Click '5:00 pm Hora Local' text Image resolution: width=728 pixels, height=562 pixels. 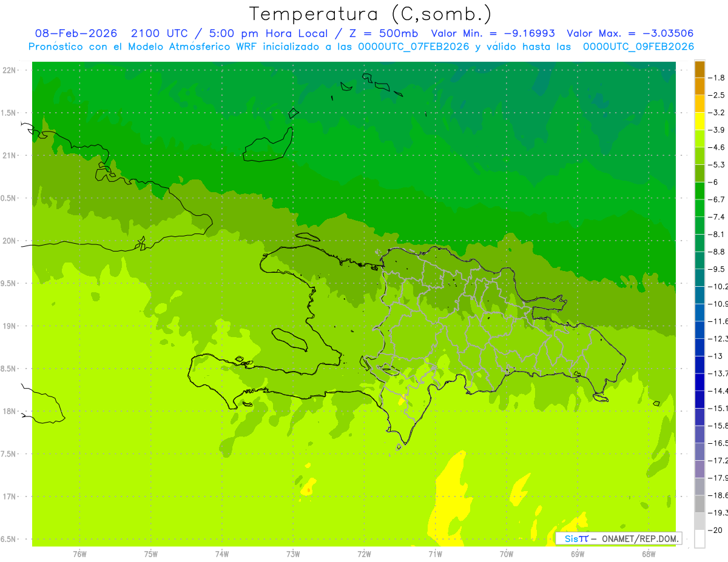click(268, 33)
